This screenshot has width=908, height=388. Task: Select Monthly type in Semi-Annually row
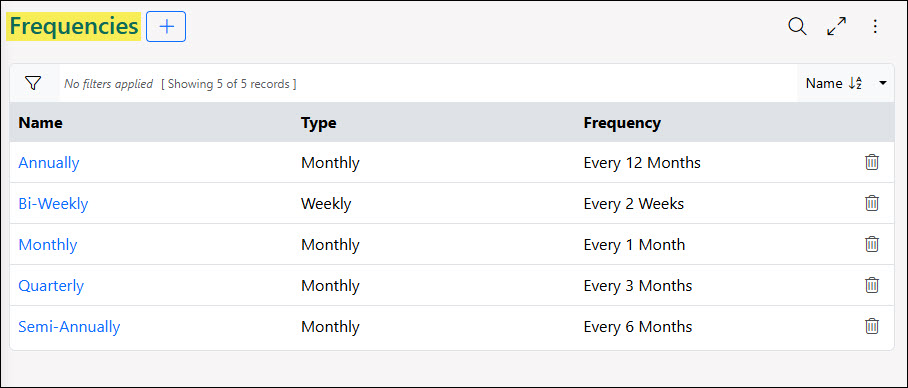(330, 327)
